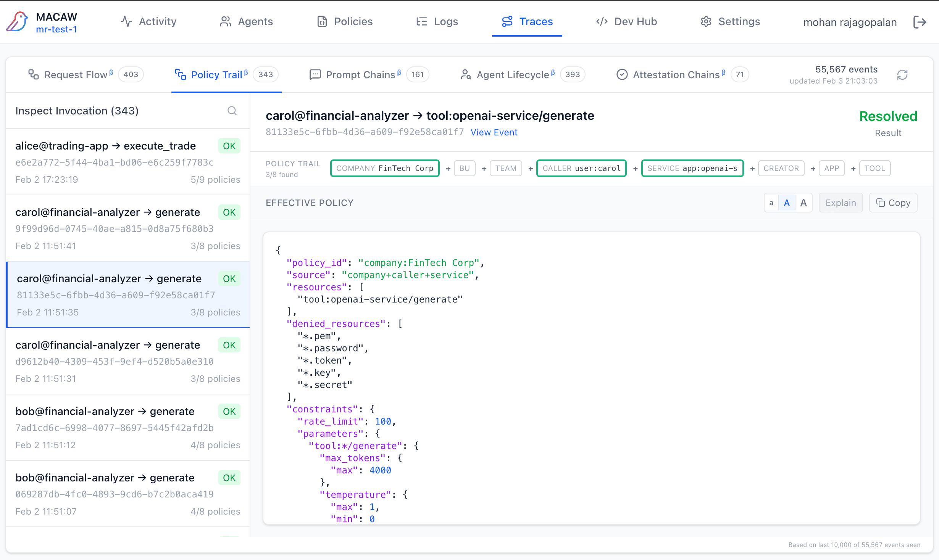
Task: Click the Dev Hub code icon
Action: [x=602, y=22]
